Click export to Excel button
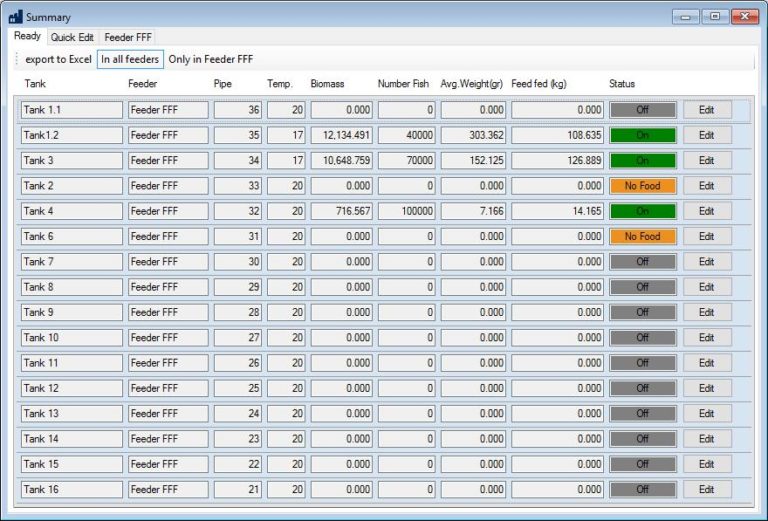 pyautogui.click(x=58, y=60)
